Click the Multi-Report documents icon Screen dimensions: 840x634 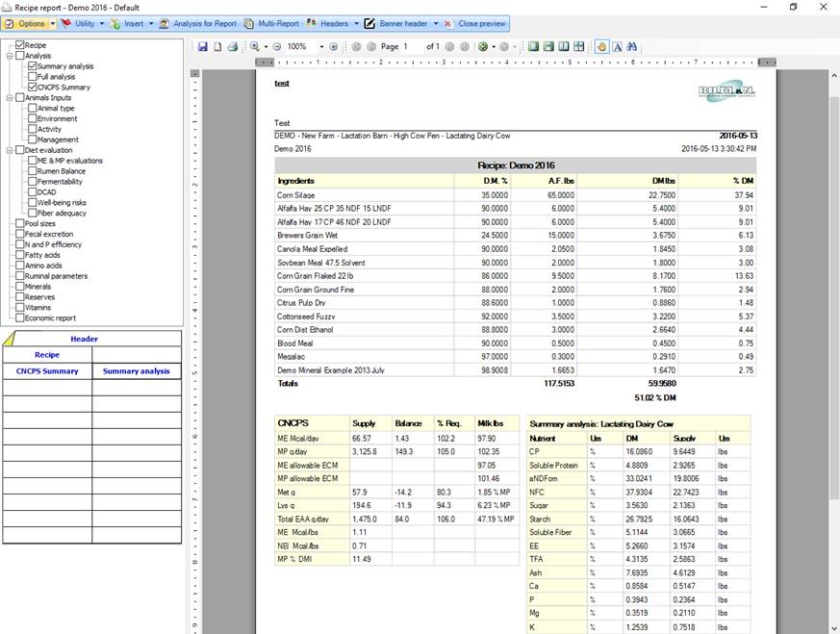[x=248, y=23]
